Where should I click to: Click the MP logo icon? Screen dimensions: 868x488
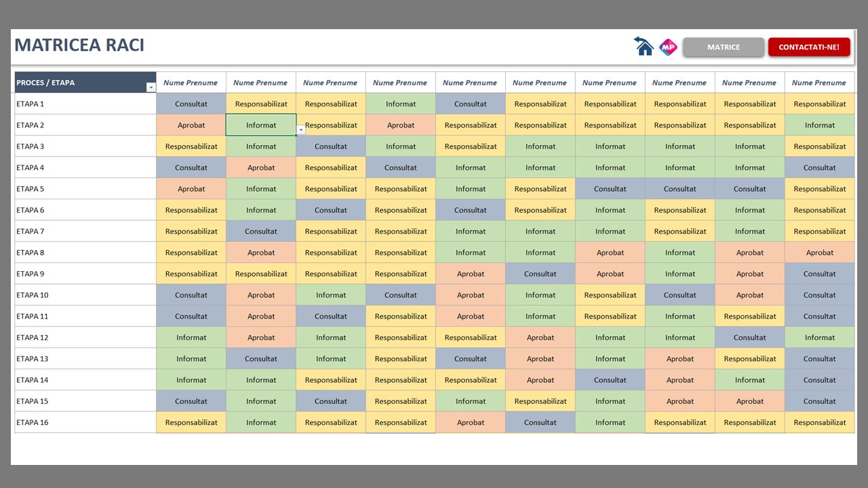click(668, 47)
